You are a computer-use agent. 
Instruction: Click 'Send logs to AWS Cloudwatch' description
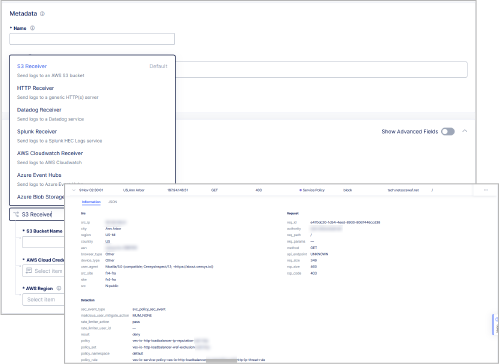49,162
